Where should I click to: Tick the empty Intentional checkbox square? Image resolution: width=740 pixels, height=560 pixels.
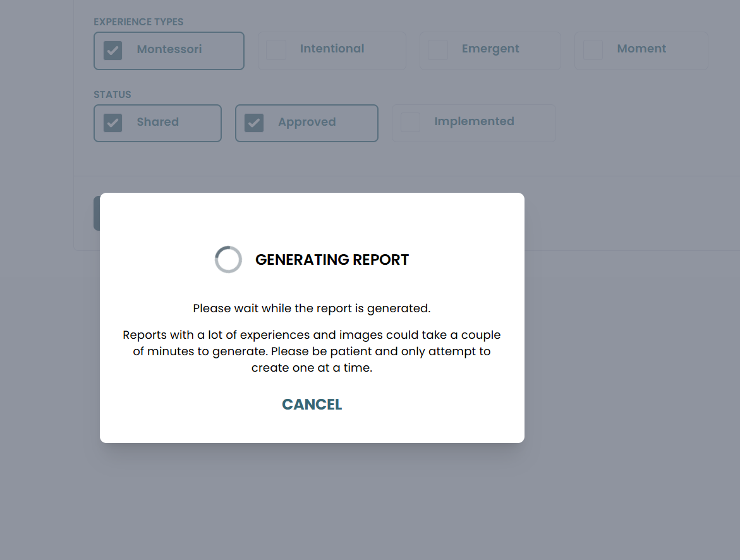click(x=276, y=50)
